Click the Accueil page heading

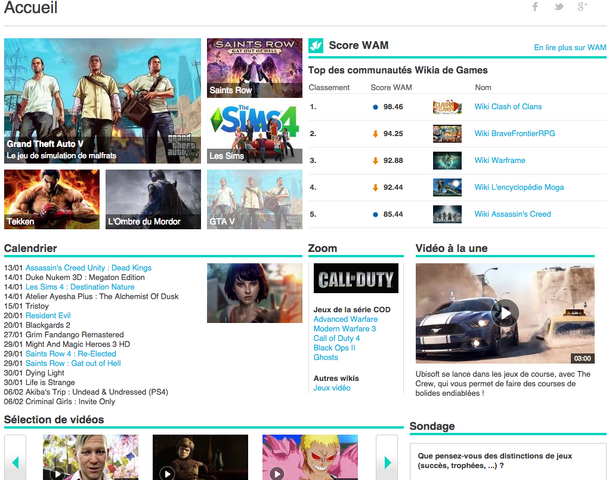(31, 7)
